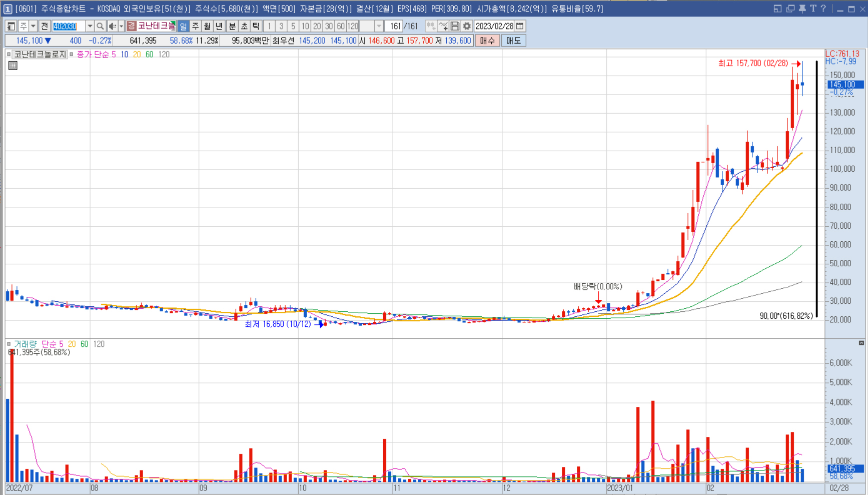Toggle the monthly 월 period button
The height and width of the screenshot is (495, 868).
(207, 26)
